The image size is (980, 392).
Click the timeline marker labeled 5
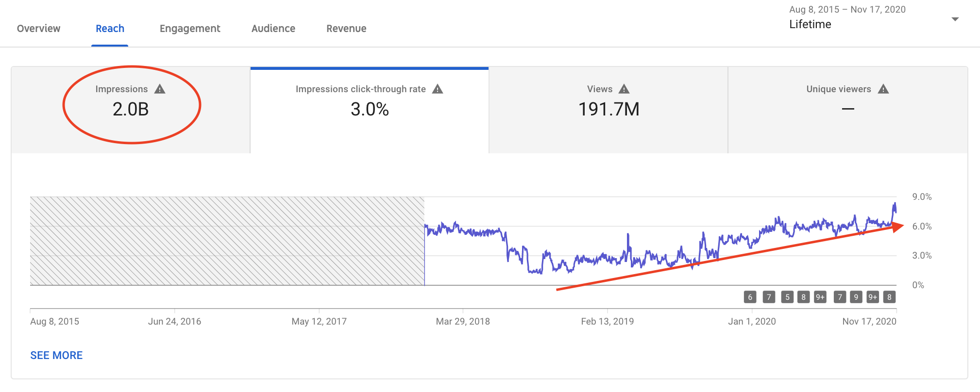(787, 297)
